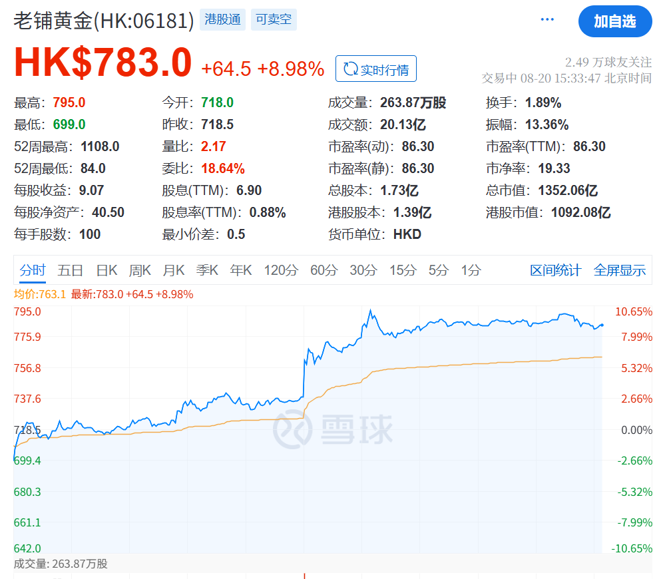The image size is (667, 579).
Task: Click the 最低 value 699.0
Action: (x=69, y=125)
